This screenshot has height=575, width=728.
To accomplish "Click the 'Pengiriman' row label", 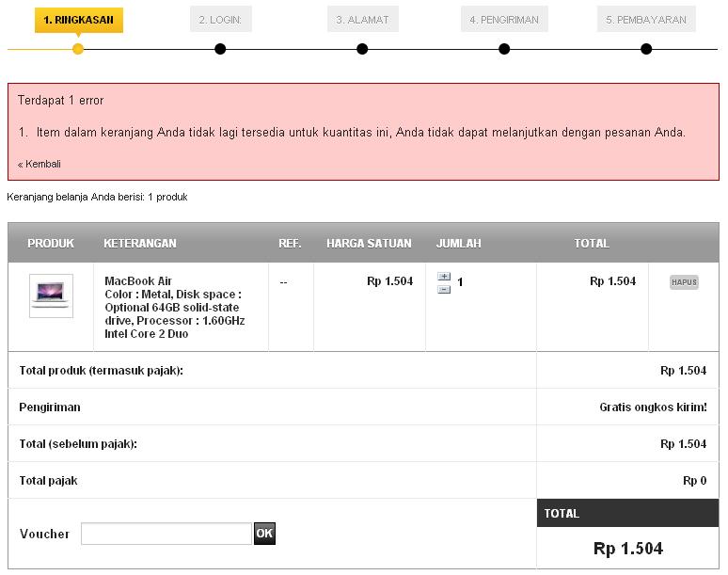I will 50,407.
